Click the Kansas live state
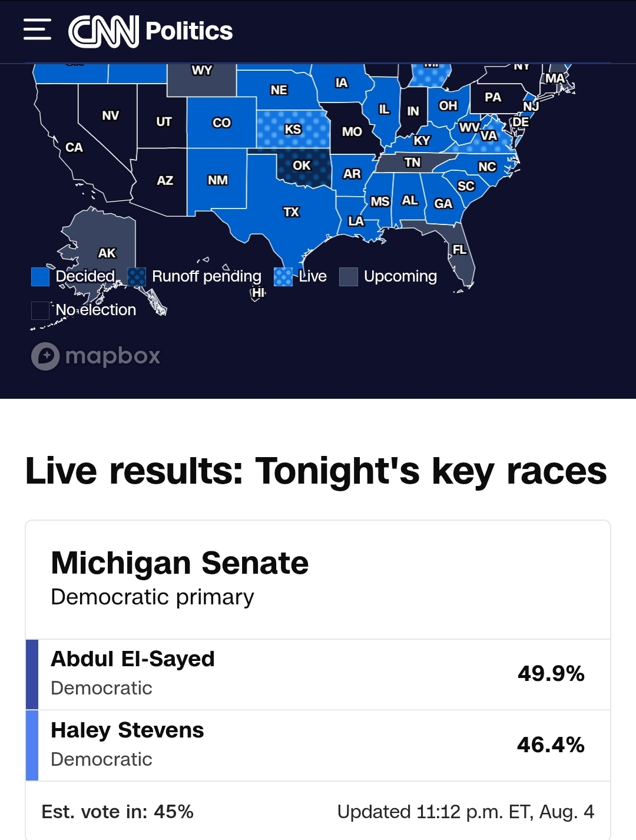 (x=293, y=129)
